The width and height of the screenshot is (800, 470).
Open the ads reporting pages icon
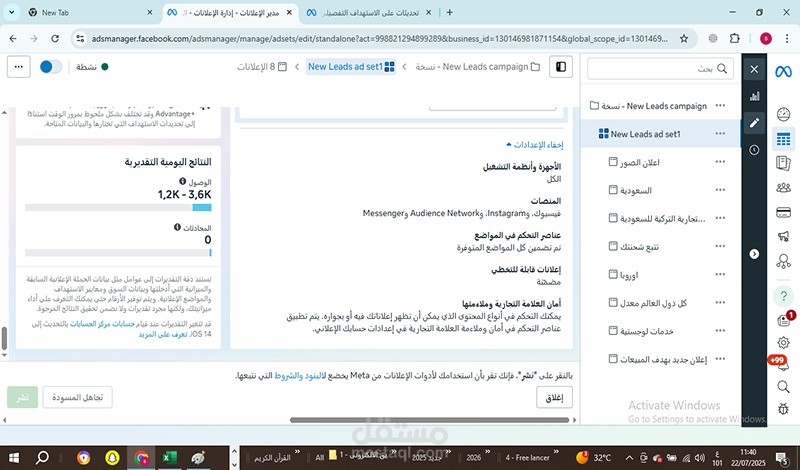tap(783, 163)
